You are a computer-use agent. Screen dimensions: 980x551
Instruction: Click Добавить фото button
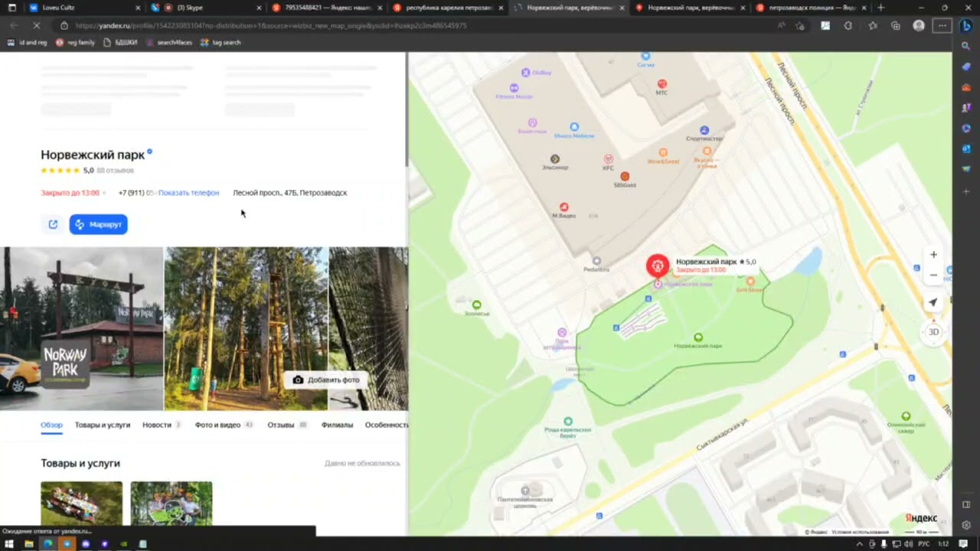(x=326, y=380)
